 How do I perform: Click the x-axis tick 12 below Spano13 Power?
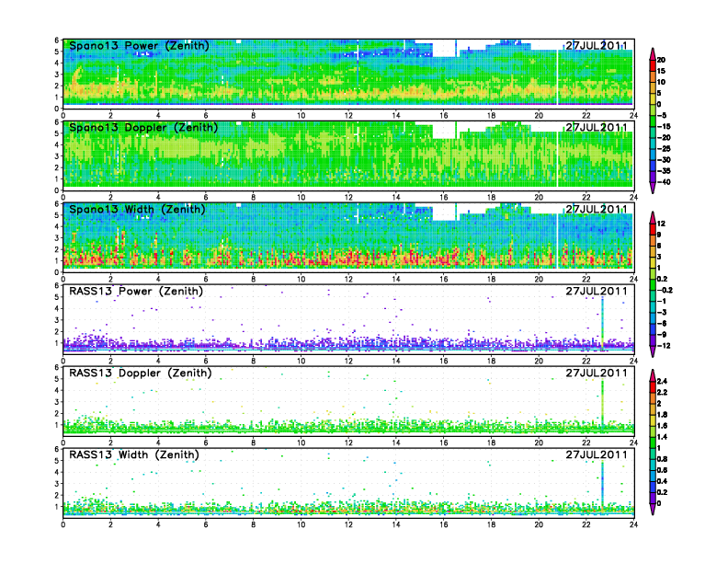click(348, 116)
